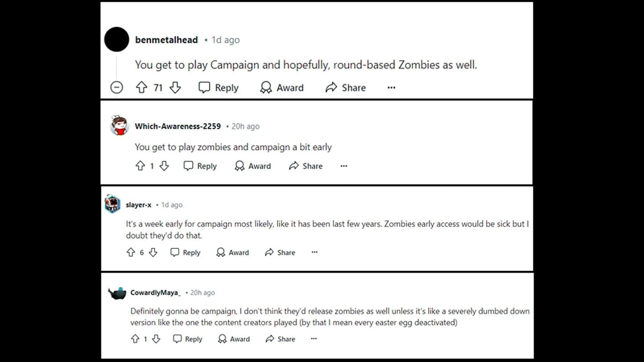Viewport: 644px width, 362px height.
Task: Expand the three-dot menu on slayer-x's comment
Action: [x=315, y=252]
